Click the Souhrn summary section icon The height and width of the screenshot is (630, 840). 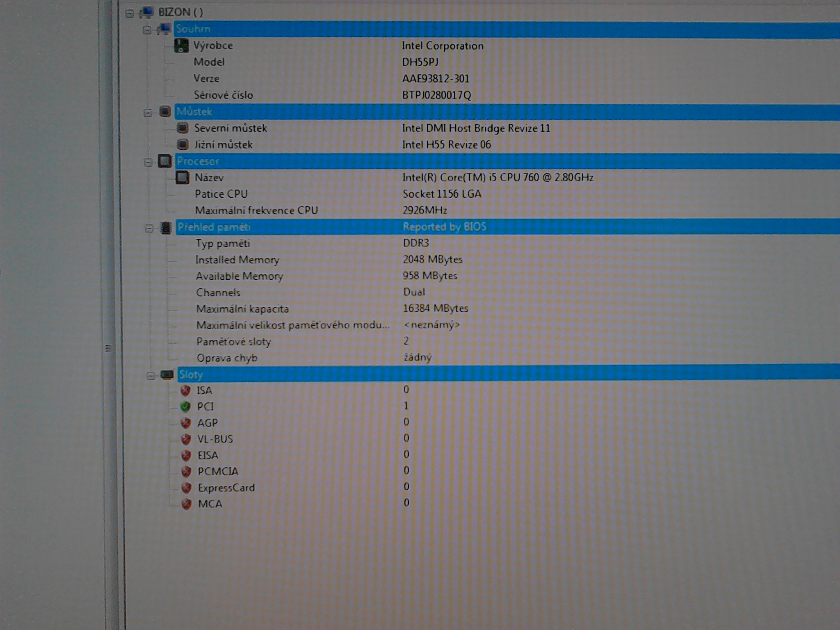[164, 29]
